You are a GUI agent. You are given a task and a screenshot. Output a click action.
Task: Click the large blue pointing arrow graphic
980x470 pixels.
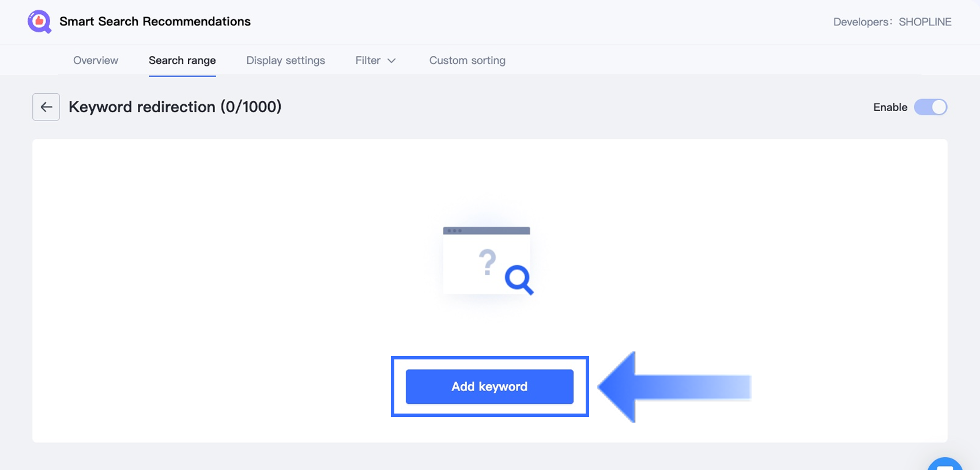(673, 387)
